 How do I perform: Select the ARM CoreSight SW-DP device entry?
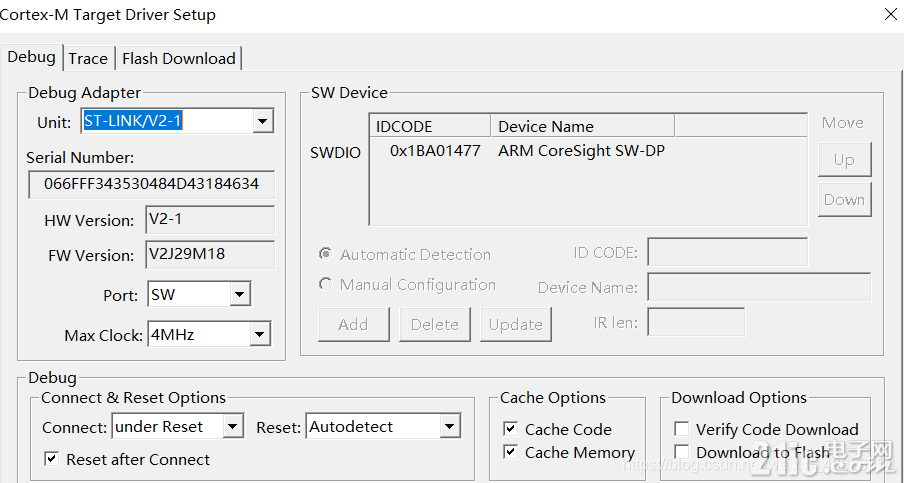tap(581, 151)
